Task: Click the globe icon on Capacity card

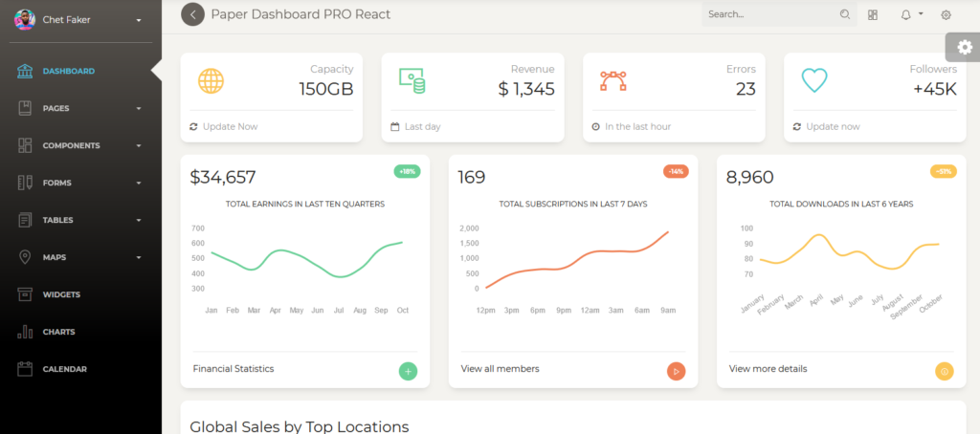Action: 211,80
